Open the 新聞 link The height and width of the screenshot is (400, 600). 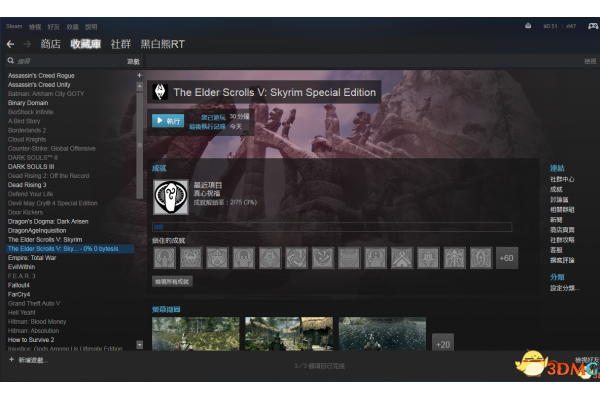click(x=556, y=220)
